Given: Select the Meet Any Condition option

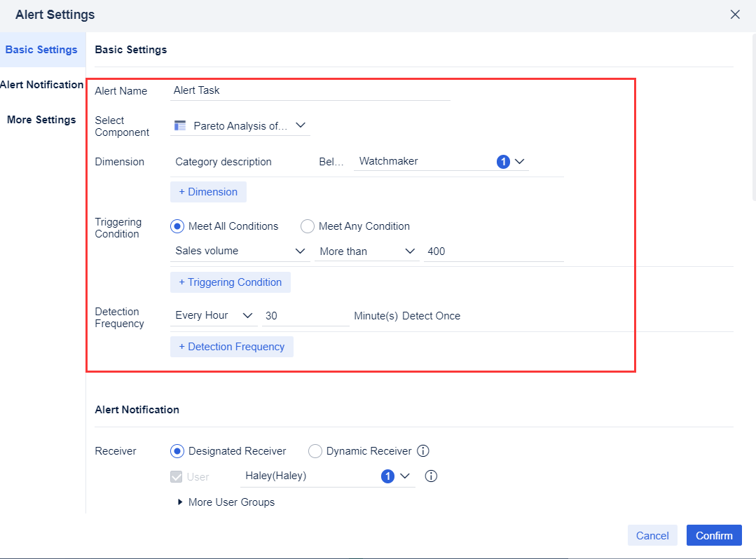Looking at the screenshot, I should pyautogui.click(x=308, y=226).
